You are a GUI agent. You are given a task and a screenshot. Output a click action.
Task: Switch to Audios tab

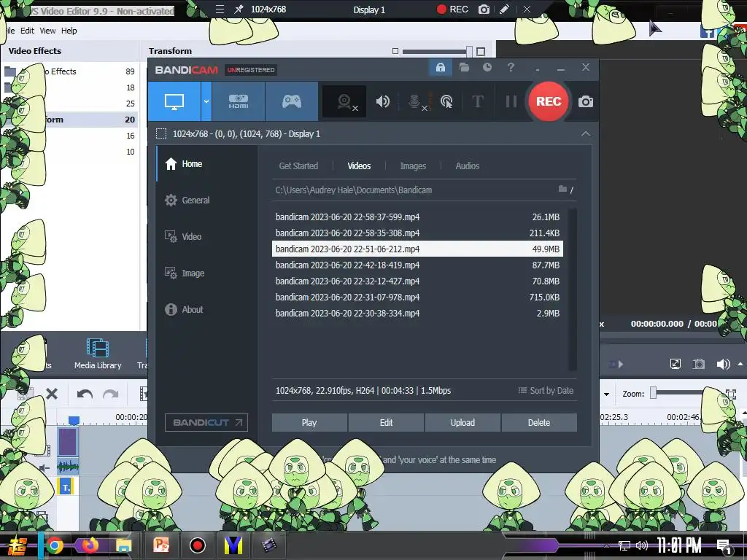coord(468,166)
